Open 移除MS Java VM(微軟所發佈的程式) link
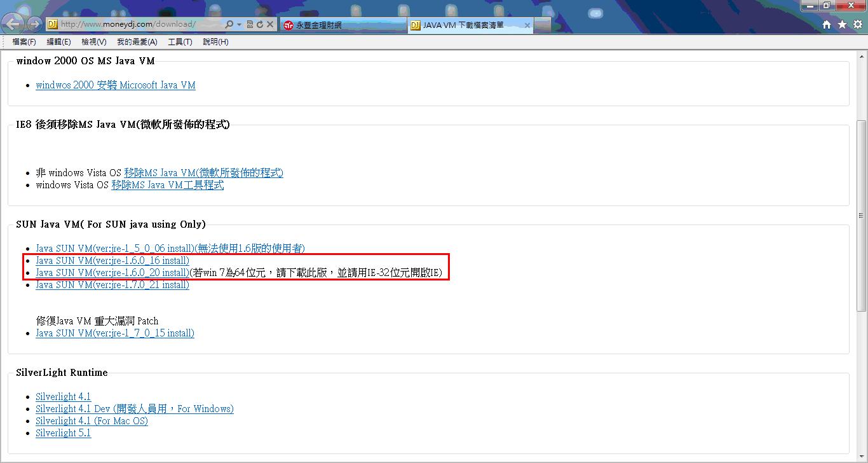Screen dimensions: 868x463 203,173
